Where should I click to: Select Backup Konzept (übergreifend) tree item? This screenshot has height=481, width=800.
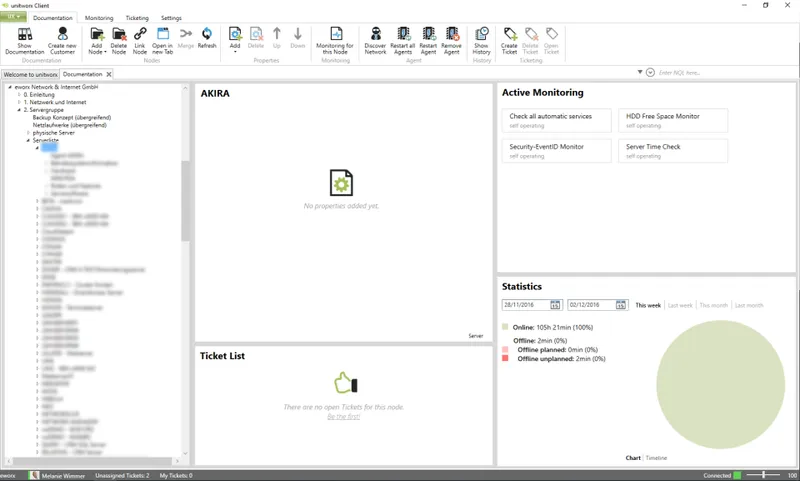(72, 117)
